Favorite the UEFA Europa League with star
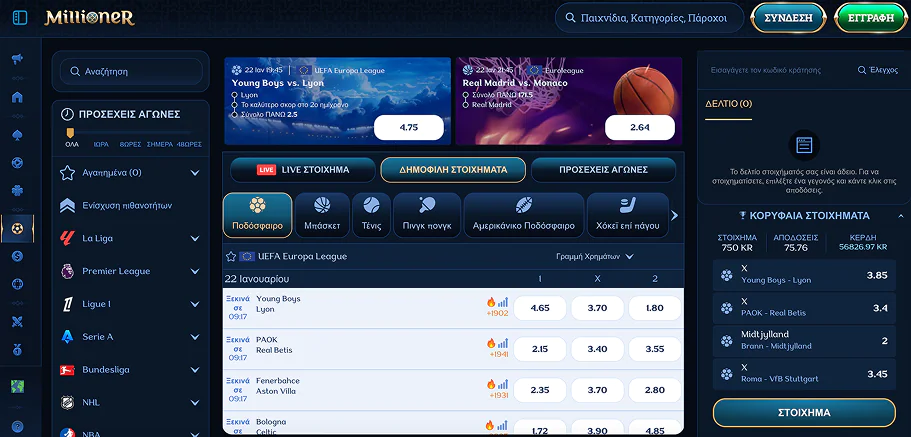 point(231,257)
